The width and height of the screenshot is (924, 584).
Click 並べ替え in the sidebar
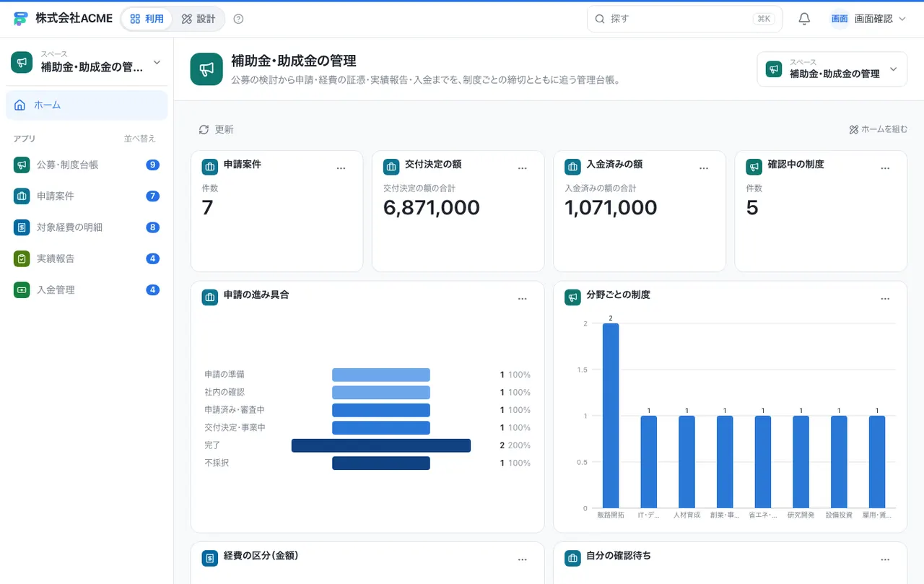click(x=140, y=139)
